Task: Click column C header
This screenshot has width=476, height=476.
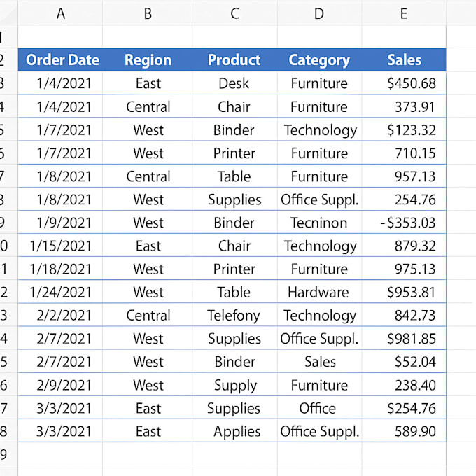Action: [x=234, y=13]
